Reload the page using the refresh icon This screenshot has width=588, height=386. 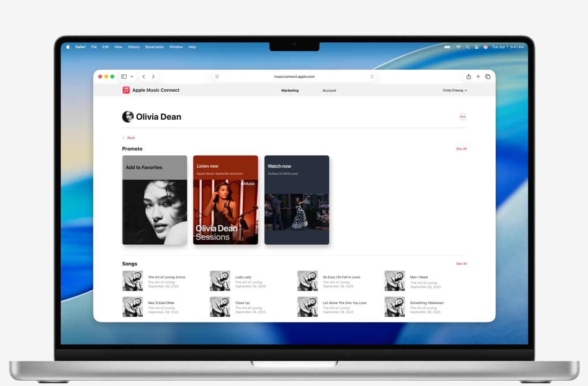[372, 76]
